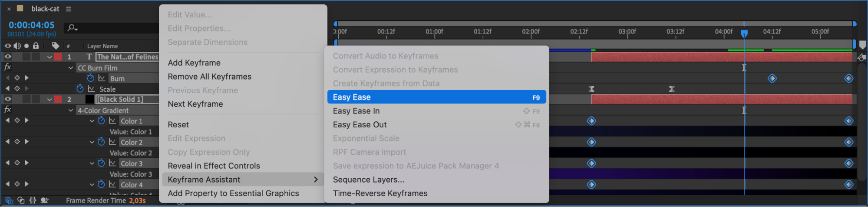Click the red label swatch of layer 2
Image resolution: width=868 pixels, height=207 pixels.
[58, 99]
